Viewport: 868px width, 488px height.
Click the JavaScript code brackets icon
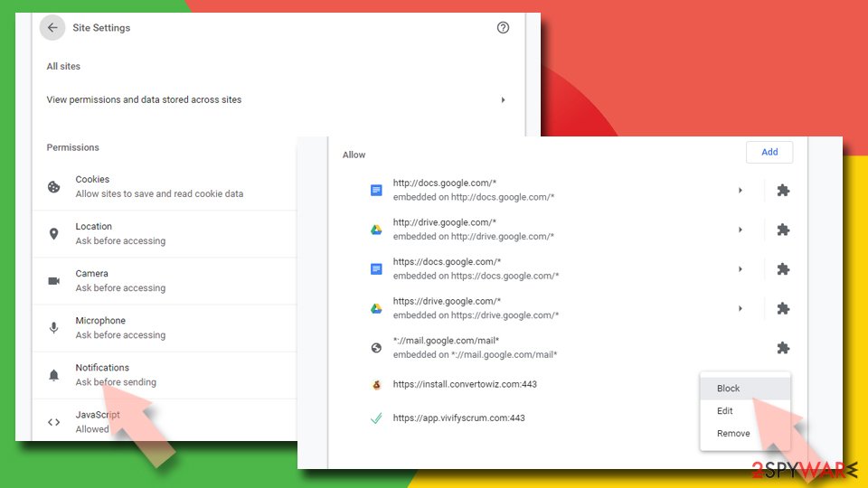tap(53, 422)
